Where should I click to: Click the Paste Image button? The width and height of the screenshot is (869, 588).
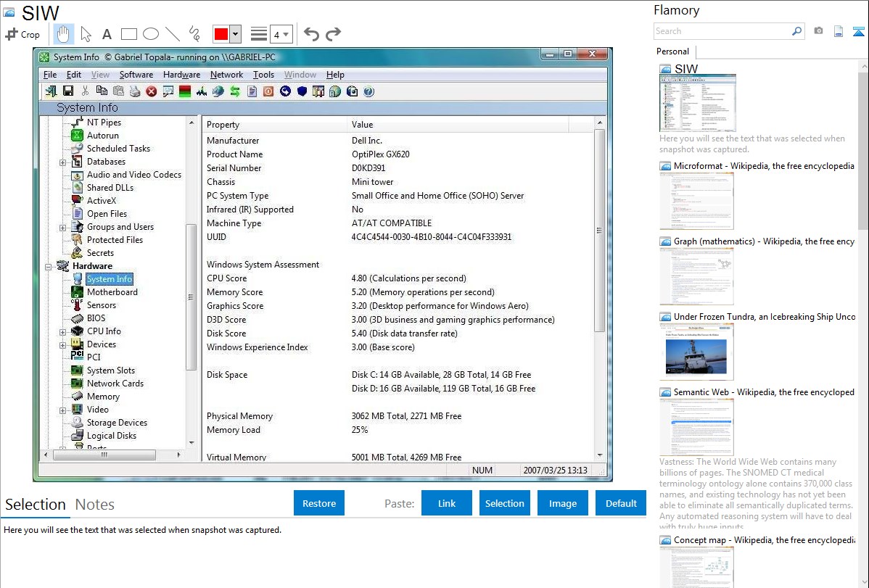click(x=563, y=503)
